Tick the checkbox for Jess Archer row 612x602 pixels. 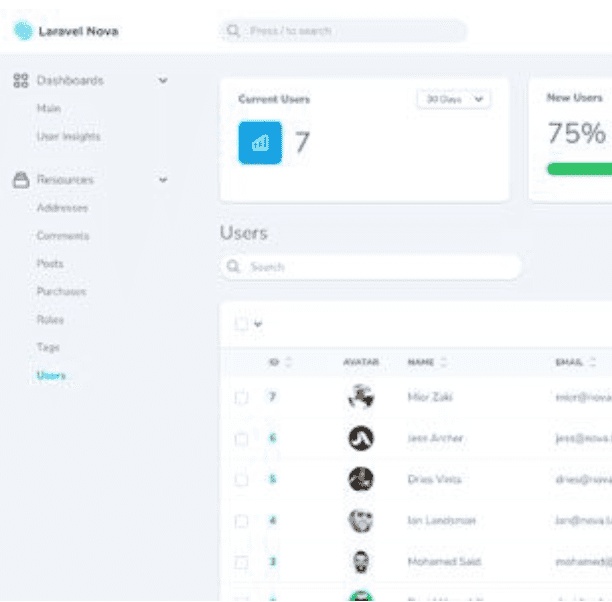[x=241, y=438]
